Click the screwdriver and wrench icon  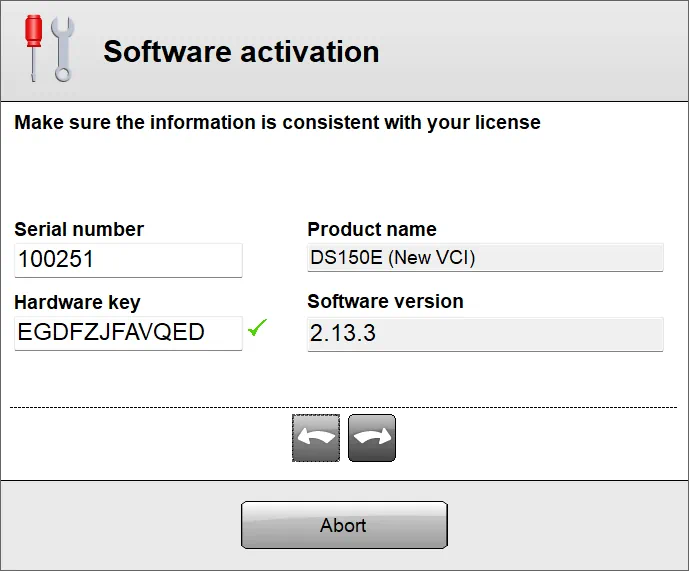pyautogui.click(x=50, y=49)
